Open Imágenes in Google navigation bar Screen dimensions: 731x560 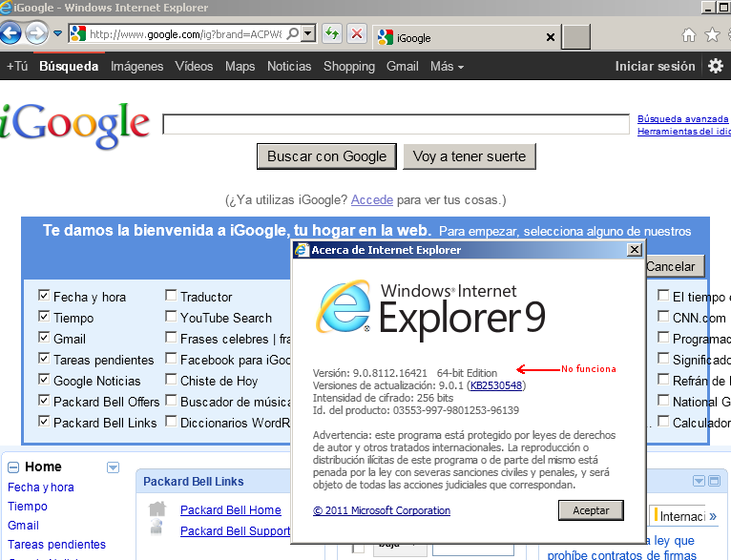pos(136,67)
